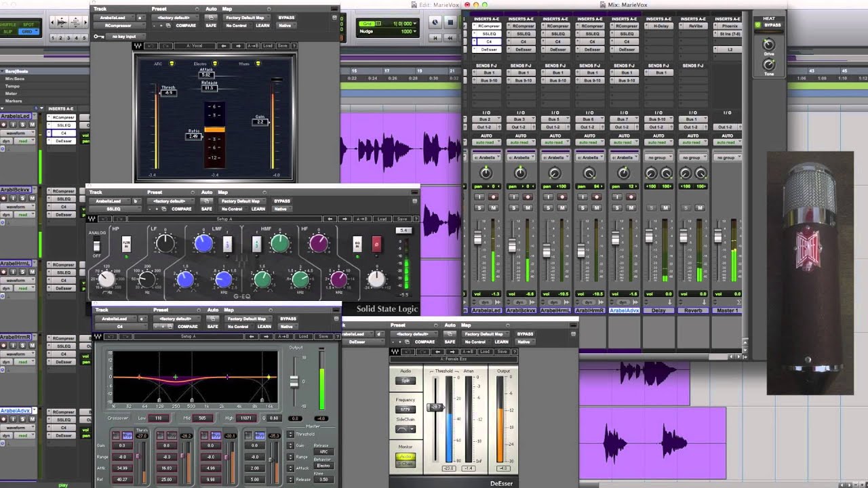Click the HEAT Drive knob

(x=769, y=45)
